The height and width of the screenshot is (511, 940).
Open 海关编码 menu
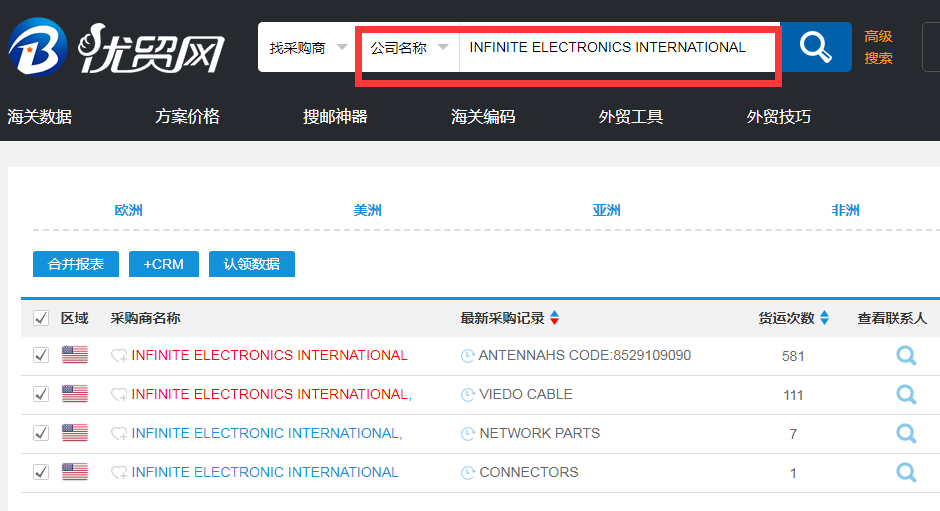point(483,116)
